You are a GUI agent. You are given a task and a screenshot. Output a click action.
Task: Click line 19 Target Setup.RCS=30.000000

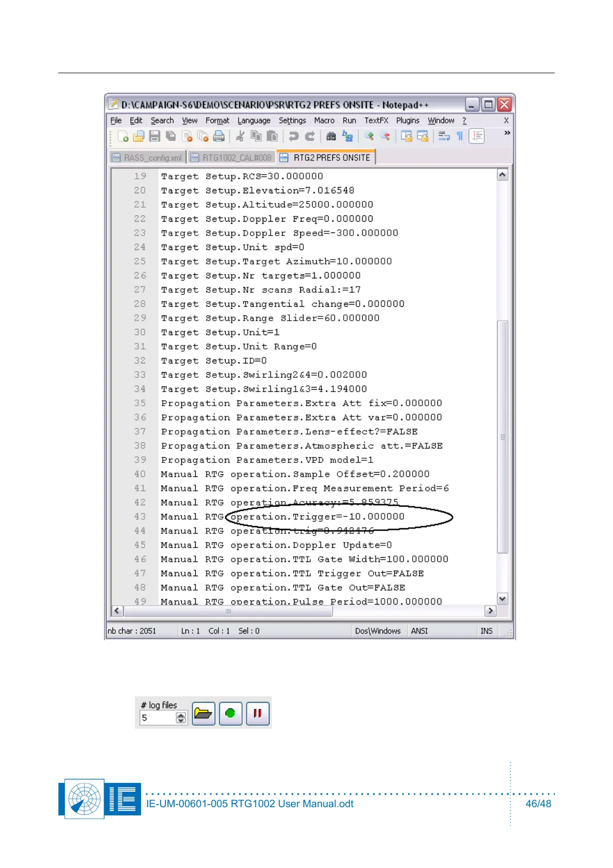pos(242,176)
